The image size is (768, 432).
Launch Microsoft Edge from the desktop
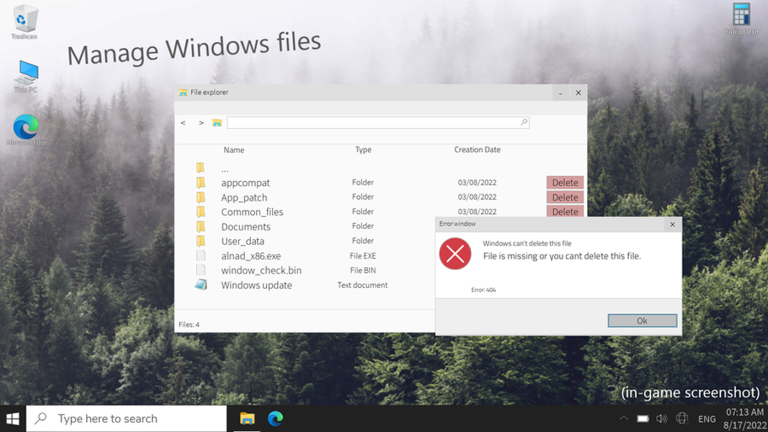pos(26,130)
